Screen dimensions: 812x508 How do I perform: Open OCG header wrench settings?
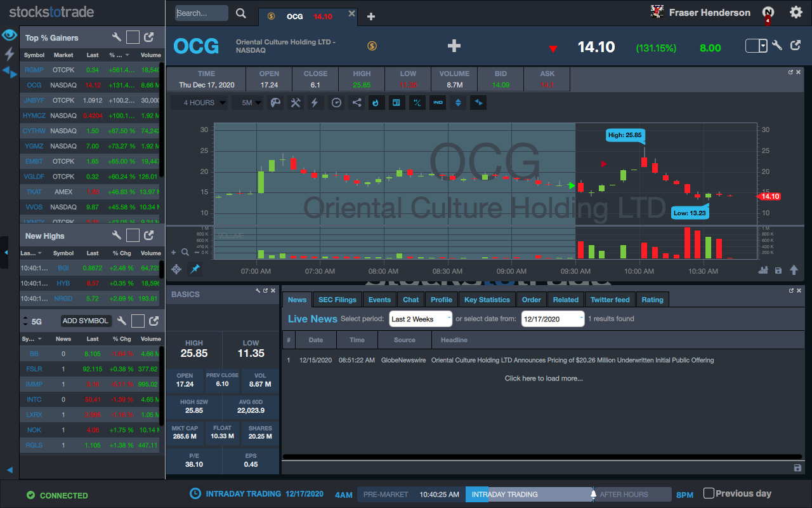(777, 46)
